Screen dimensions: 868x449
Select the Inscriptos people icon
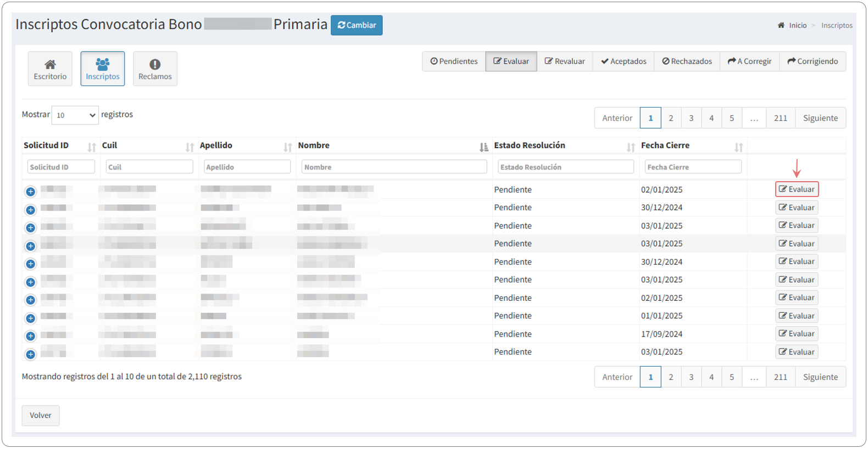(x=102, y=65)
